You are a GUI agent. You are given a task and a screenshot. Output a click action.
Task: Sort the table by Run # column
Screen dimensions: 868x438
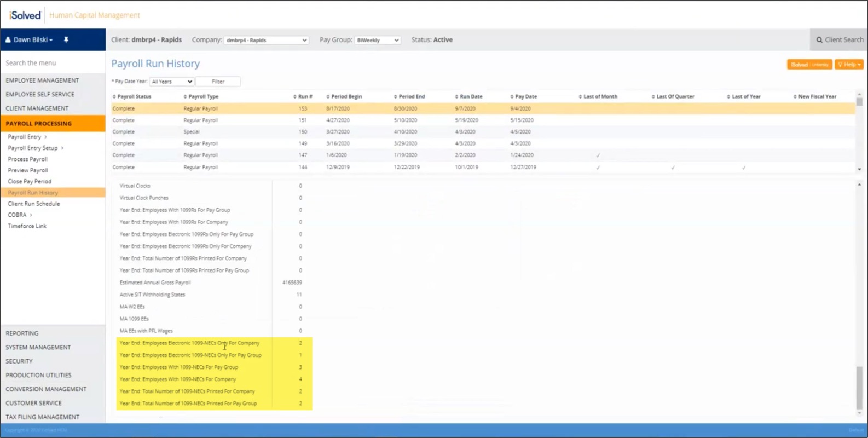[x=304, y=96]
